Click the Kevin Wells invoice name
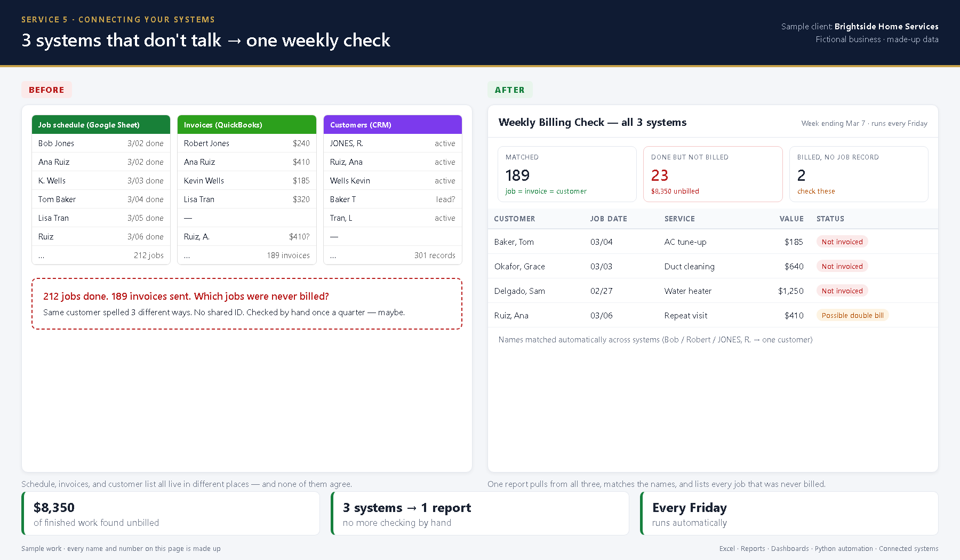The height and width of the screenshot is (560, 960). pyautogui.click(x=204, y=181)
